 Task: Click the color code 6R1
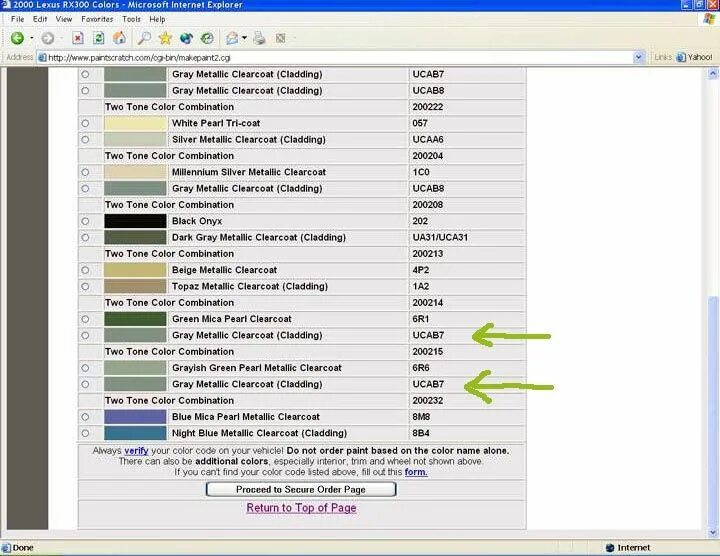421,319
